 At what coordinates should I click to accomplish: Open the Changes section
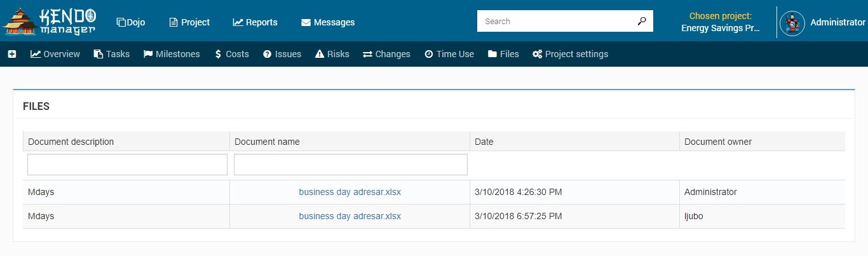[x=386, y=54]
